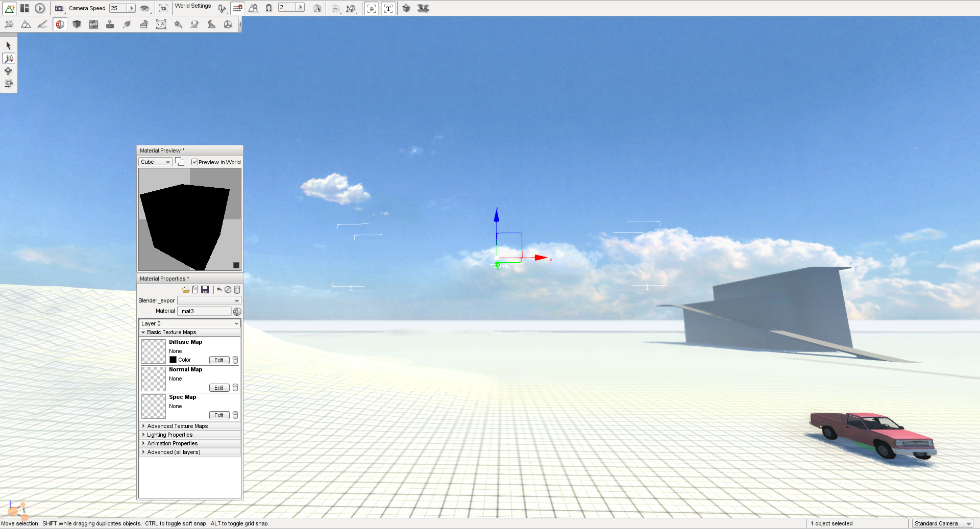Click the Play Game button
The height and width of the screenshot is (529, 980).
click(40, 8)
